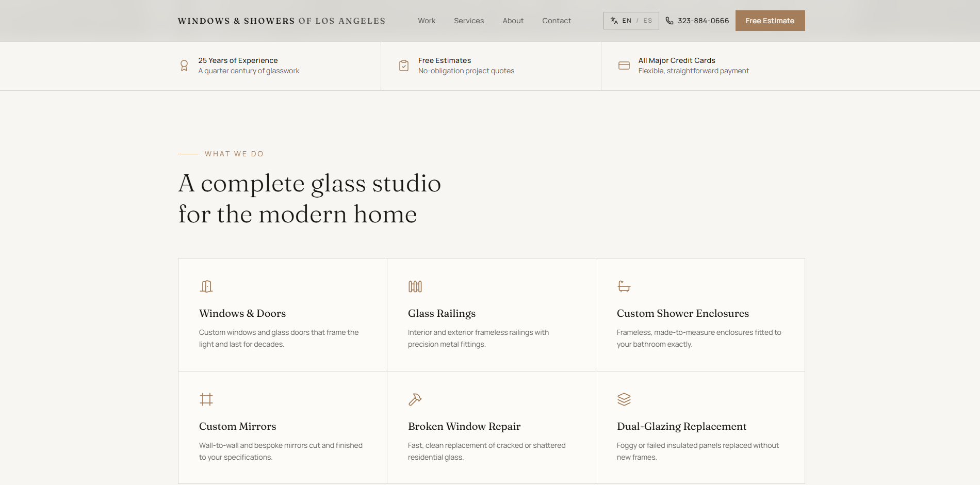Switch language to EN
The image size is (980, 485).
coord(627,21)
